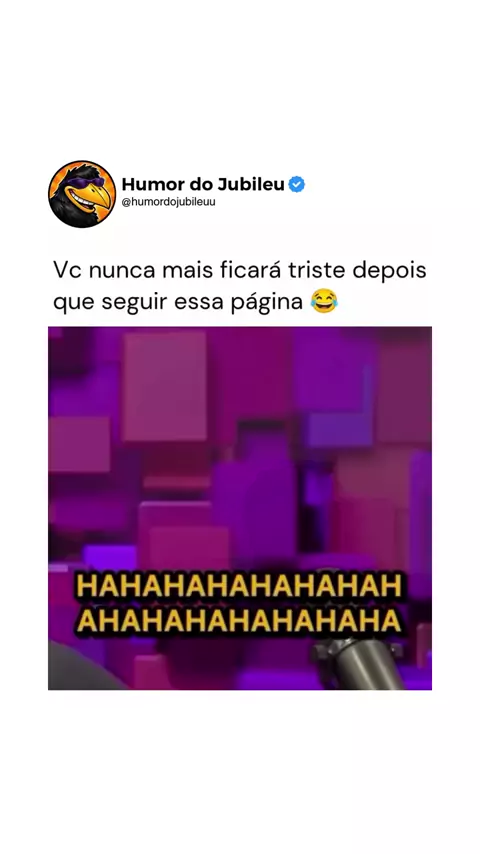The image size is (480, 854).
Task: Click the second AHAHAHAHAHAHAHA caption line
Action: pyautogui.click(x=239, y=621)
